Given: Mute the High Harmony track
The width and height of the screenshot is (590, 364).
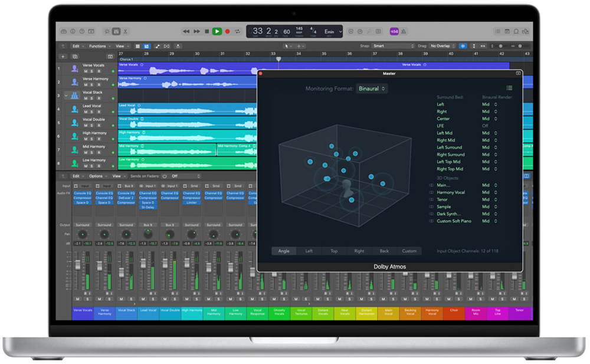Looking at the screenshot, I should (86, 139).
